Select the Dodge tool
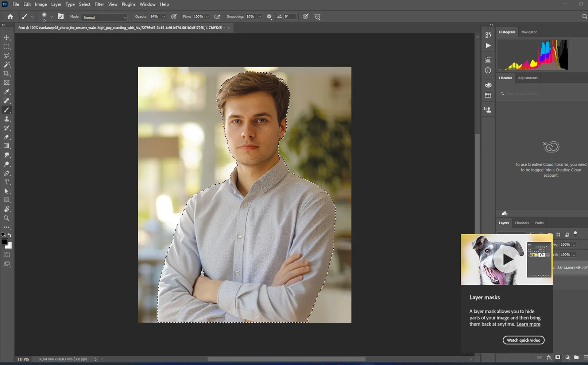Viewport: 588px width, 365px height. pos(7,164)
